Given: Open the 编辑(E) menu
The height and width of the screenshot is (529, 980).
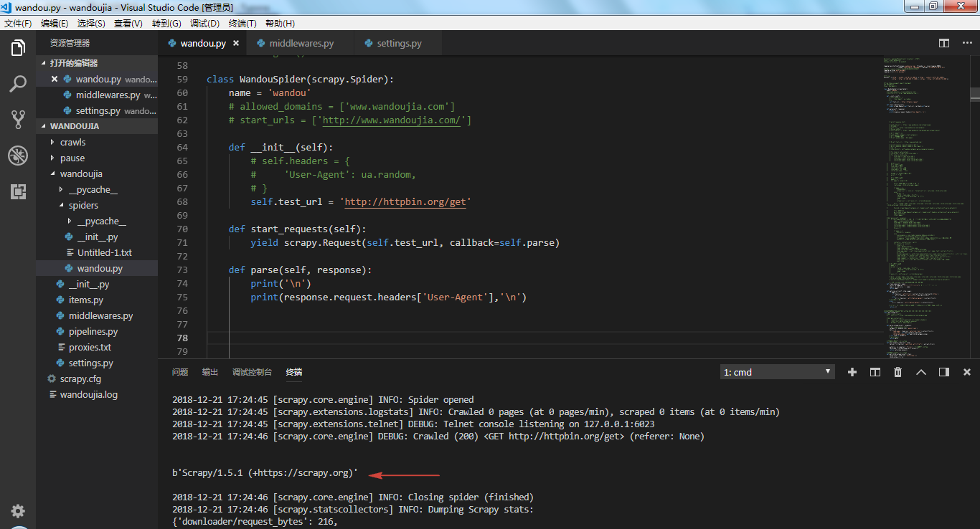Looking at the screenshot, I should (x=55, y=24).
